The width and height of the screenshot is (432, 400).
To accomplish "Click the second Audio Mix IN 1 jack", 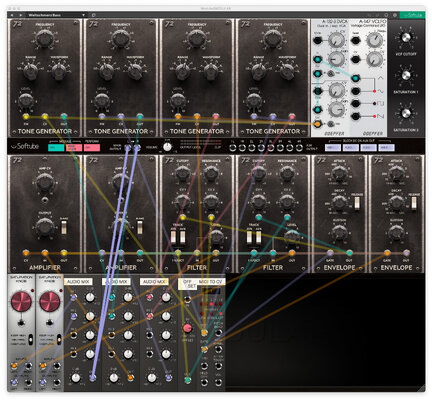I will coord(112,297).
